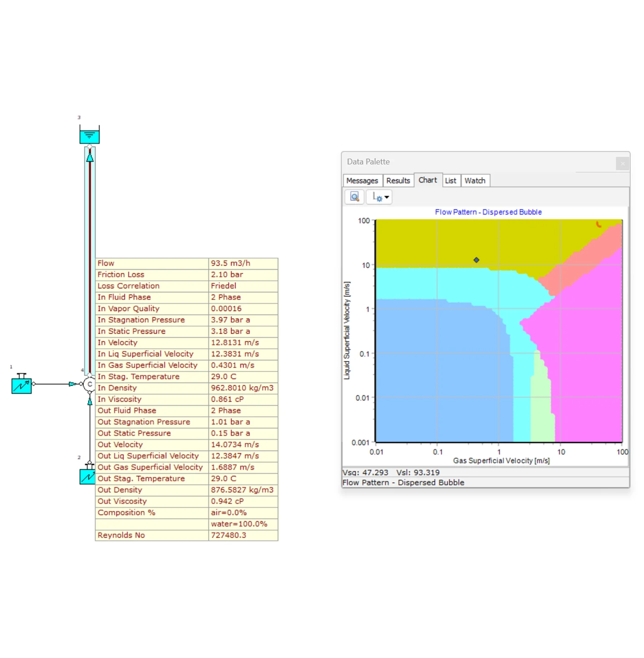Switch to the List tab

coord(450,180)
